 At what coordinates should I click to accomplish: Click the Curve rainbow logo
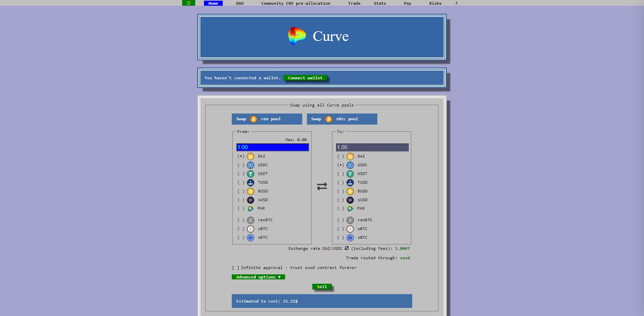297,36
